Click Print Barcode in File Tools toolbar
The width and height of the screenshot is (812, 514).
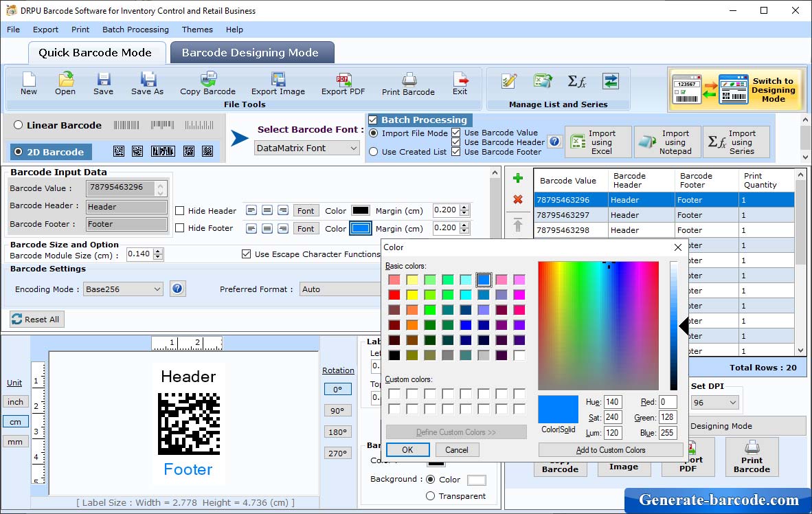(x=408, y=84)
